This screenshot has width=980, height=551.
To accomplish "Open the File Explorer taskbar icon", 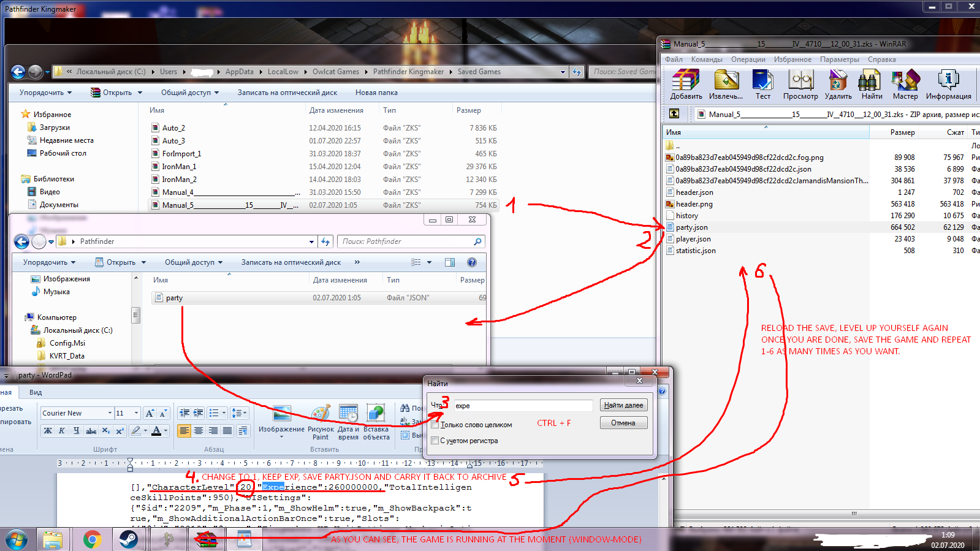I will click(53, 539).
